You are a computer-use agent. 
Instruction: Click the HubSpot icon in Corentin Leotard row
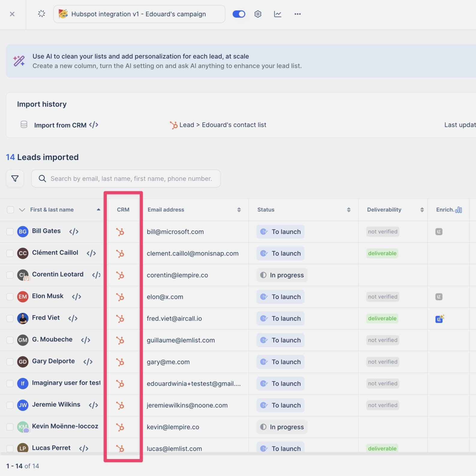120,275
